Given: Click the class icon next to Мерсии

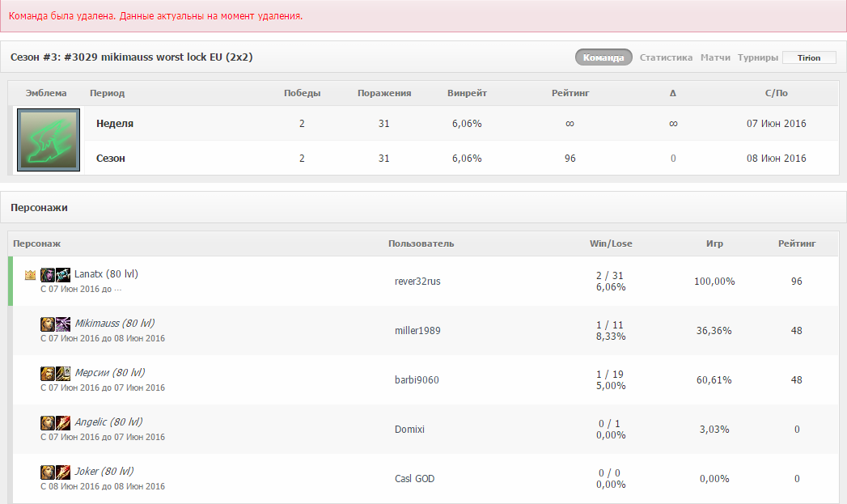Looking at the screenshot, I should point(63,373).
